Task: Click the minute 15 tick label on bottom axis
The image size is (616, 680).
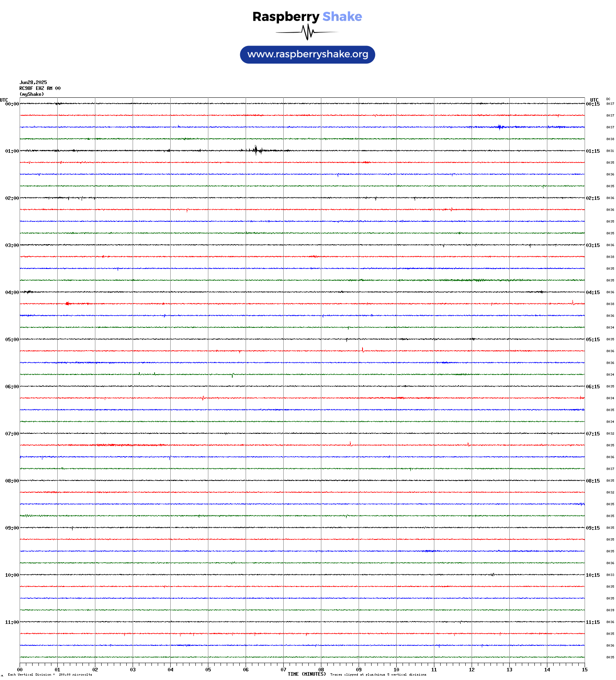Action: pos(585,670)
